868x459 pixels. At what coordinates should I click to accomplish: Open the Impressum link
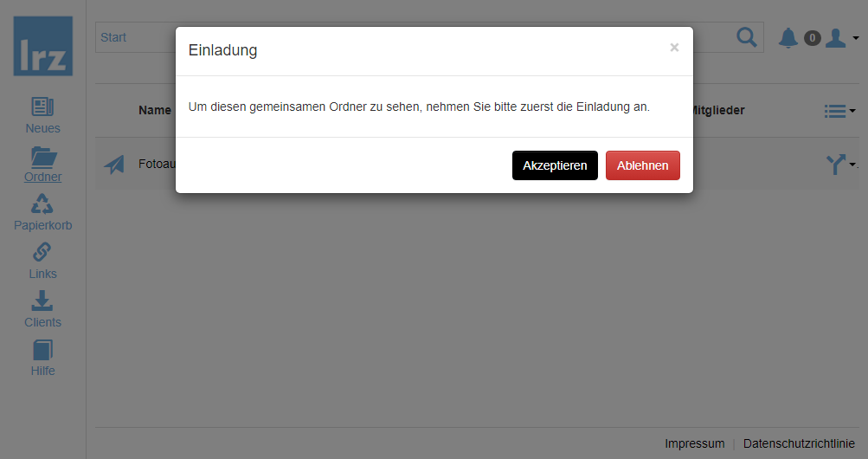694,443
